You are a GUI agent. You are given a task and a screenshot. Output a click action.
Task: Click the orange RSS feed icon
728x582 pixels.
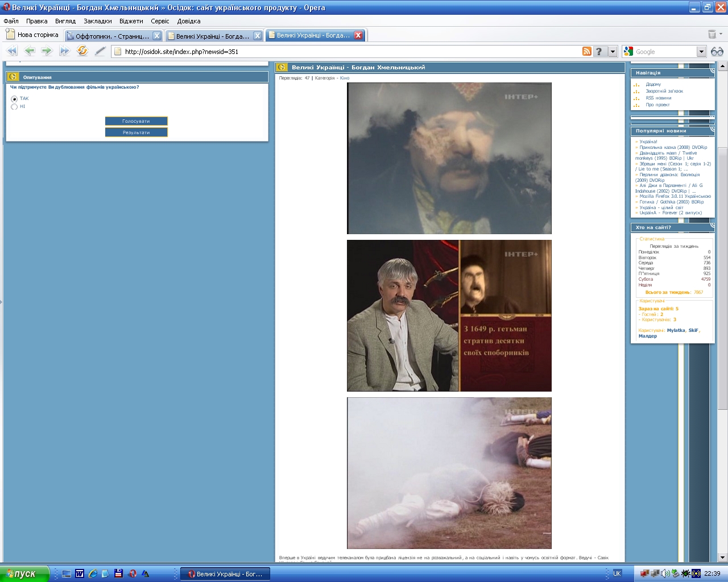[x=587, y=52]
